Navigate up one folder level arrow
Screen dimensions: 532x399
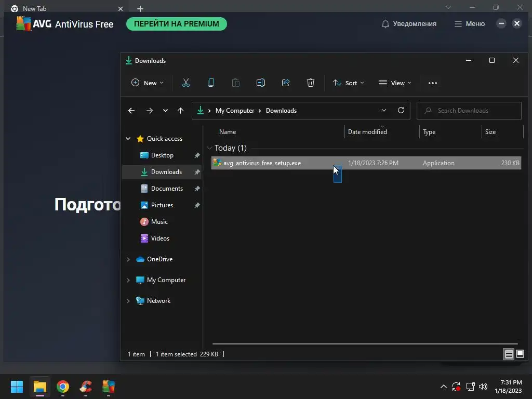click(x=180, y=111)
